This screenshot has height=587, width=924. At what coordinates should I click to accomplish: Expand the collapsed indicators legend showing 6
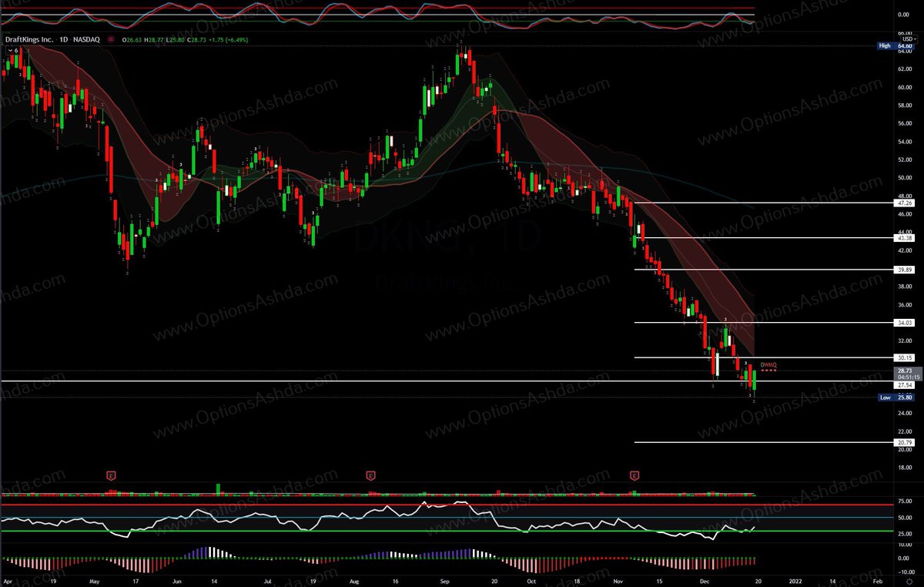tap(13, 50)
